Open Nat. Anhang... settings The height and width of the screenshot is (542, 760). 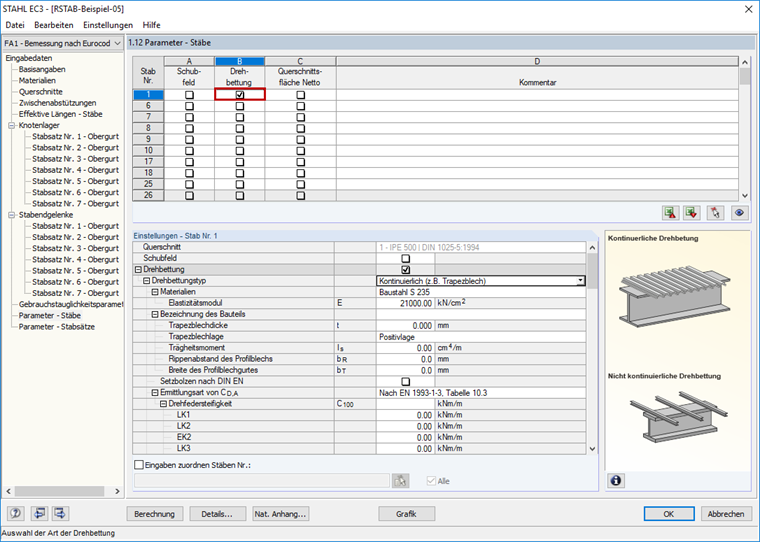click(281, 514)
